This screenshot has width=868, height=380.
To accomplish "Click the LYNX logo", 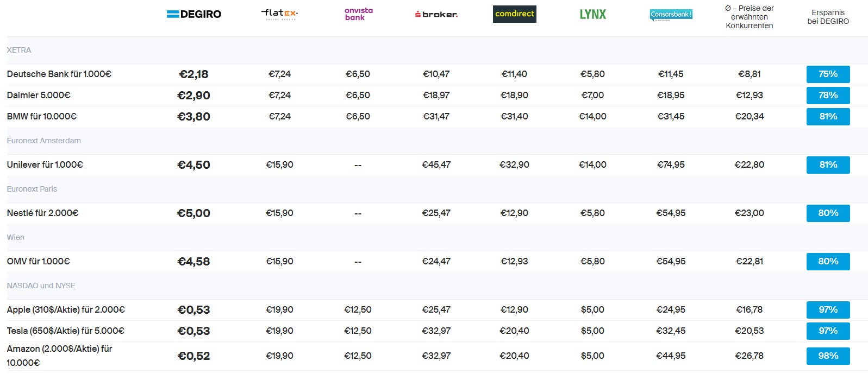I will click(592, 15).
